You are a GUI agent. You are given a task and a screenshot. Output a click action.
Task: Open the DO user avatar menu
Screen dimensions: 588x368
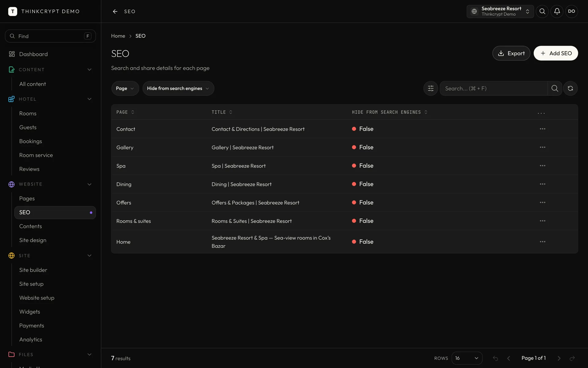[x=571, y=11]
